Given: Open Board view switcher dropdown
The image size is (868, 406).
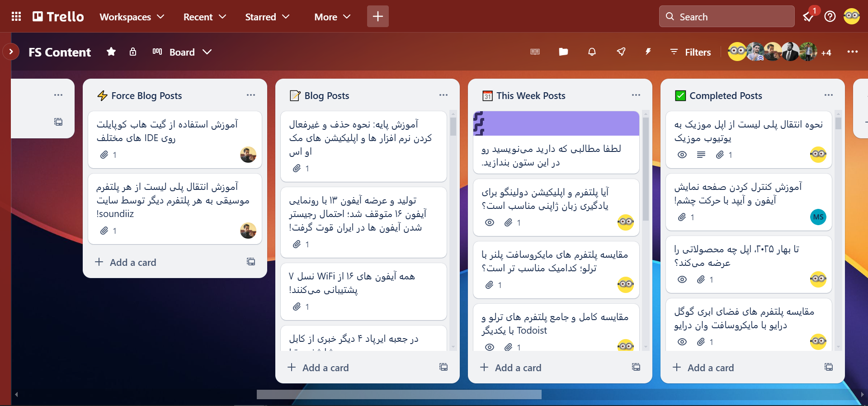Looking at the screenshot, I should [x=182, y=52].
